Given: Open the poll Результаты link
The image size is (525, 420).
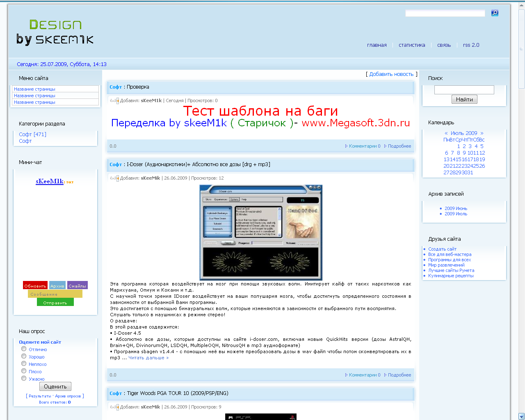Looking at the screenshot, I should [x=40, y=396].
